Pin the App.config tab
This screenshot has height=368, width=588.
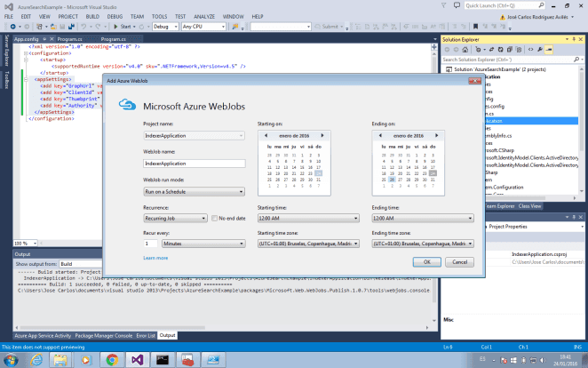44,39
